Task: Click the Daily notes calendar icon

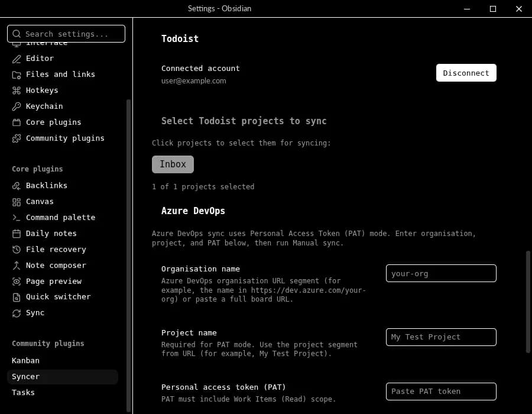Action: (17, 234)
